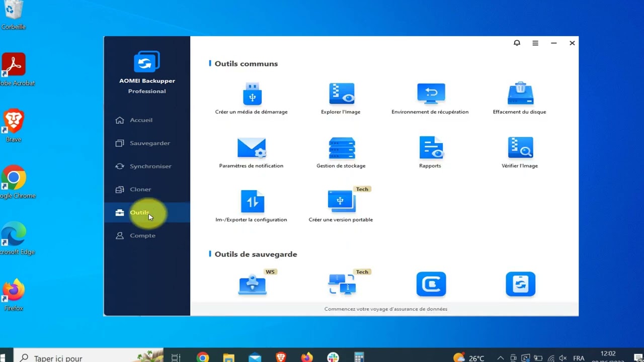Click the phone sync backup tool icon
The width and height of the screenshot is (644, 362).
[x=521, y=284]
